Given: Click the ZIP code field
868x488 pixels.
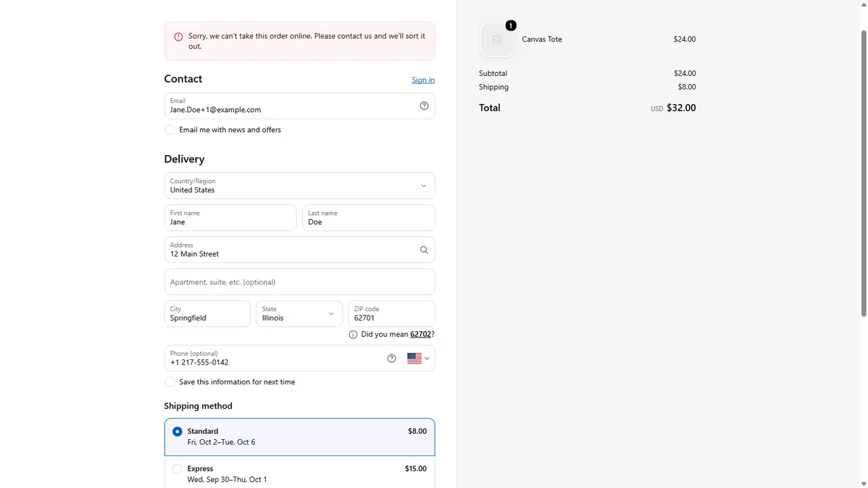Looking at the screenshot, I should [x=391, y=314].
